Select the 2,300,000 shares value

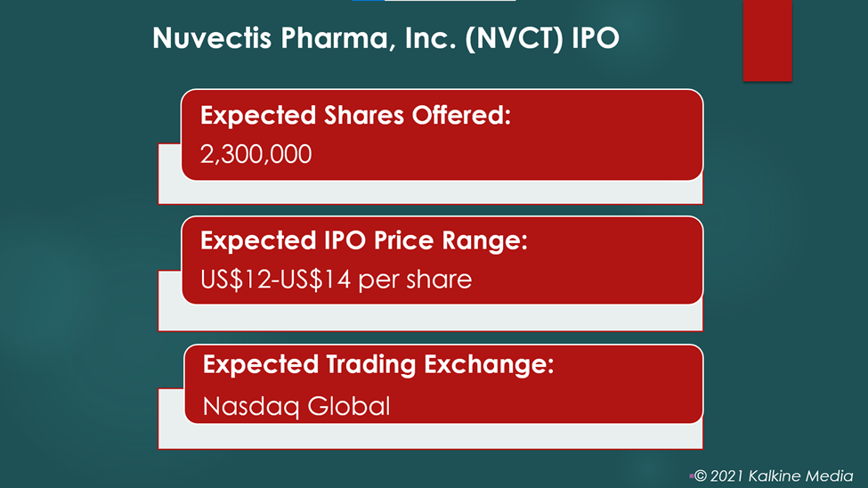tap(256, 154)
